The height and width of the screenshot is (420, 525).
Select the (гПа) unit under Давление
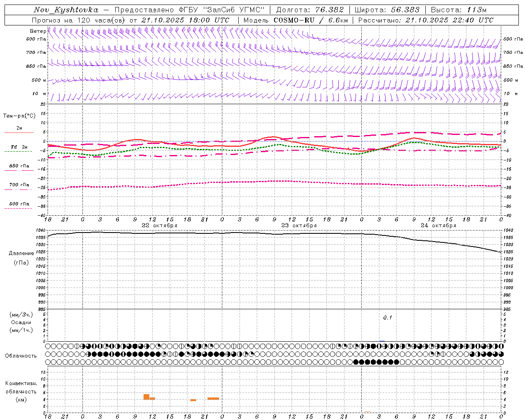tap(21, 262)
